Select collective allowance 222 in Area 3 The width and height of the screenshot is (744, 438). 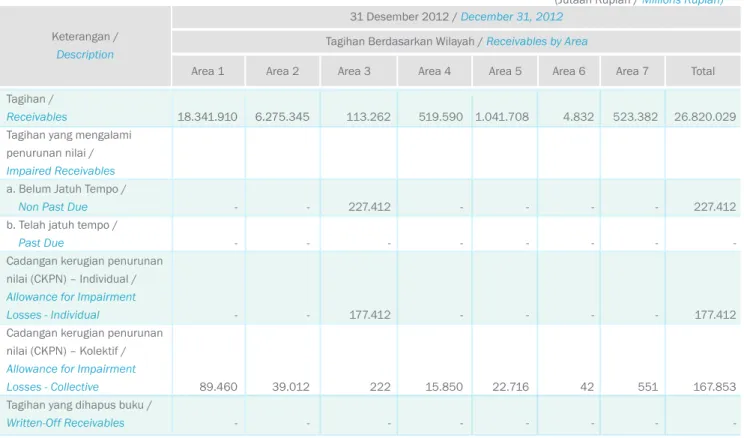pos(380,387)
